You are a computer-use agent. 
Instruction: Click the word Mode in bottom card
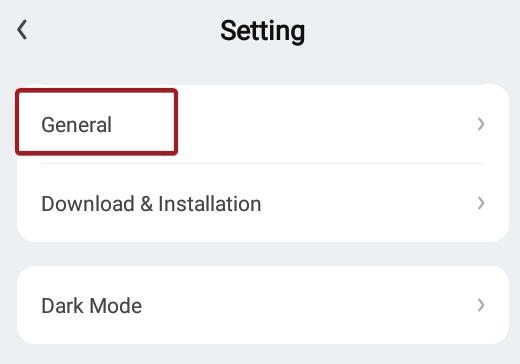click(x=116, y=306)
